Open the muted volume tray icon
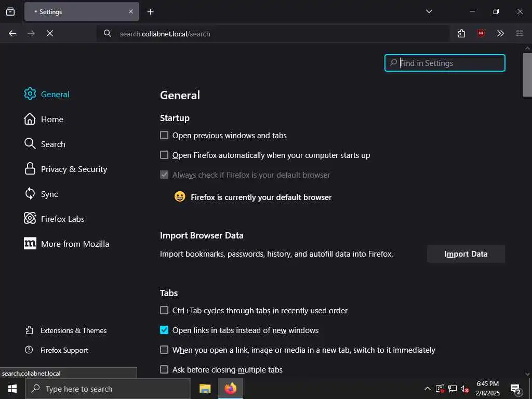This screenshot has height=399, width=532. 464,389
